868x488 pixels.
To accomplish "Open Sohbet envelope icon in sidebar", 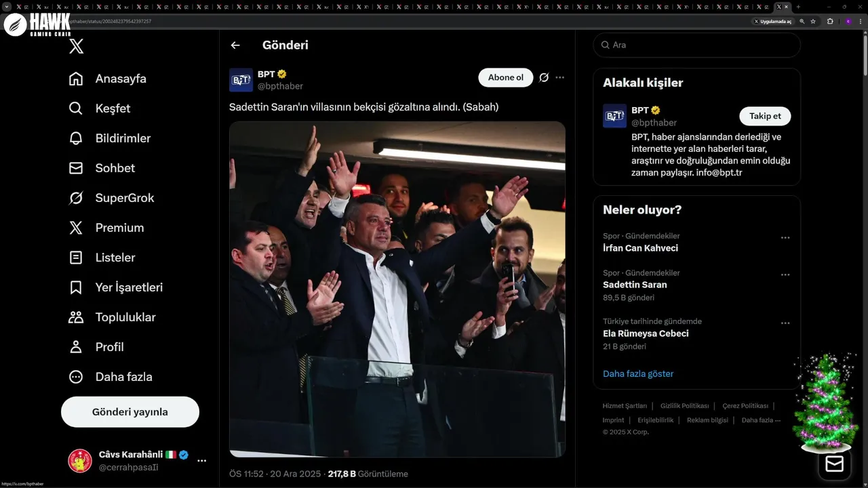I will [76, 168].
